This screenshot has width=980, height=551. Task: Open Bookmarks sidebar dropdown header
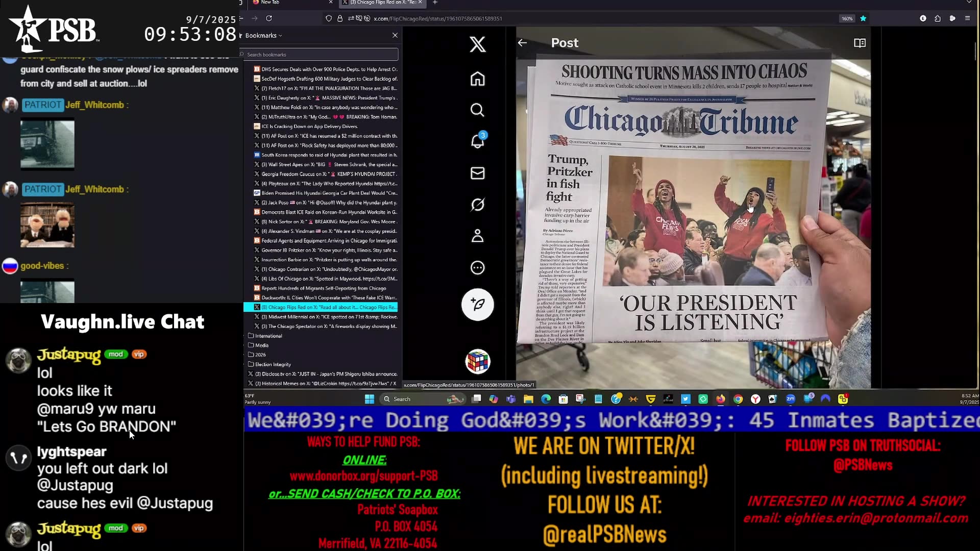pyautogui.click(x=263, y=35)
